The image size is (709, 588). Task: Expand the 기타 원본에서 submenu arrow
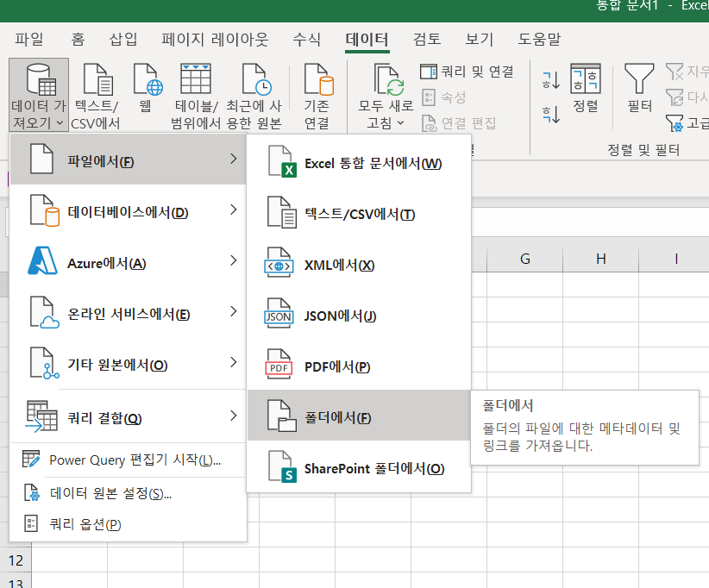234,362
